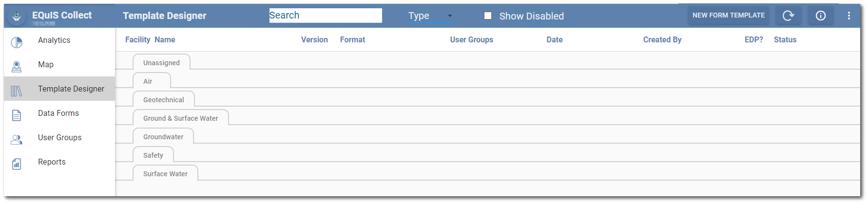Click the refresh icon button
Image resolution: width=868 pixels, height=204 pixels.
click(x=788, y=16)
